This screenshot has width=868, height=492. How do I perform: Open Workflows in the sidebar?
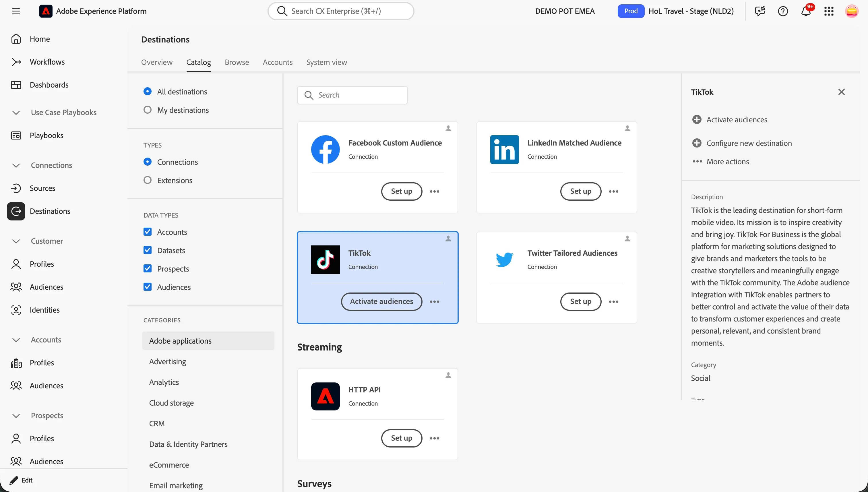click(x=47, y=62)
